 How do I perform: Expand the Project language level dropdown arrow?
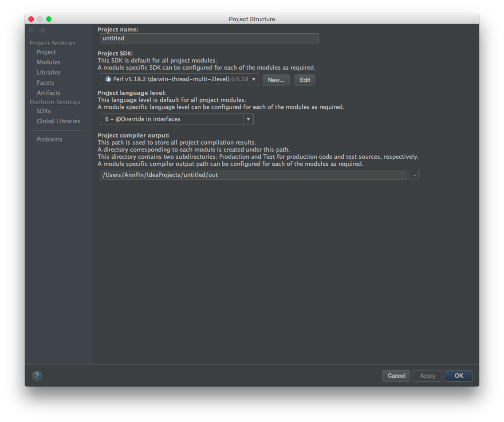(x=248, y=119)
